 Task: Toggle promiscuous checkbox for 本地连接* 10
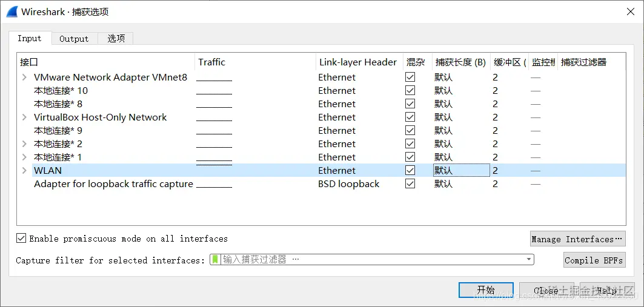(410, 90)
